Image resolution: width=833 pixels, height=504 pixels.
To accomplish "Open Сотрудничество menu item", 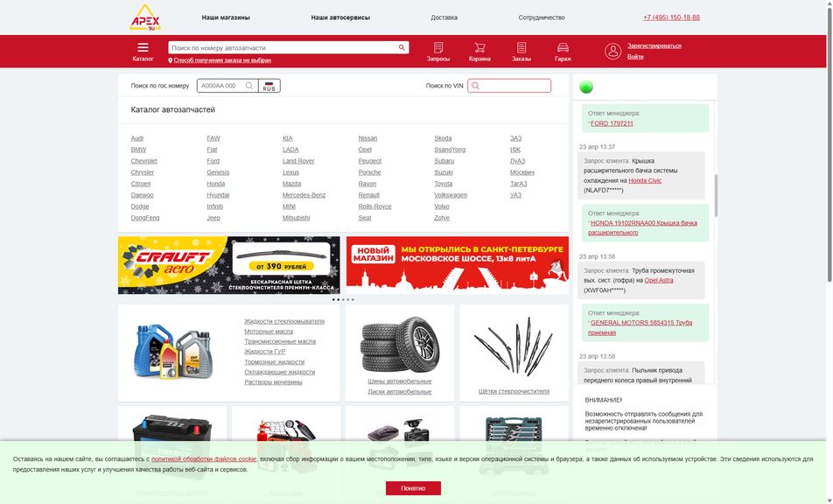I will click(542, 17).
